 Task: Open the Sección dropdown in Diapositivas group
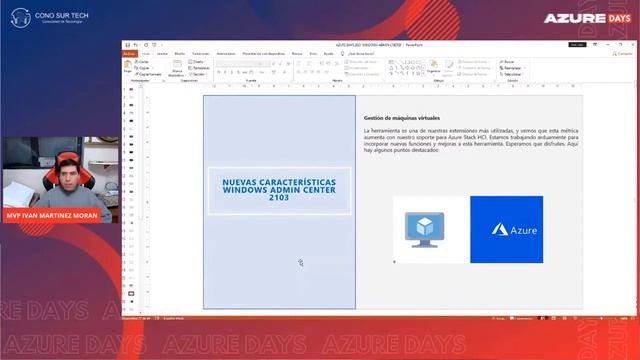pyautogui.click(x=198, y=74)
